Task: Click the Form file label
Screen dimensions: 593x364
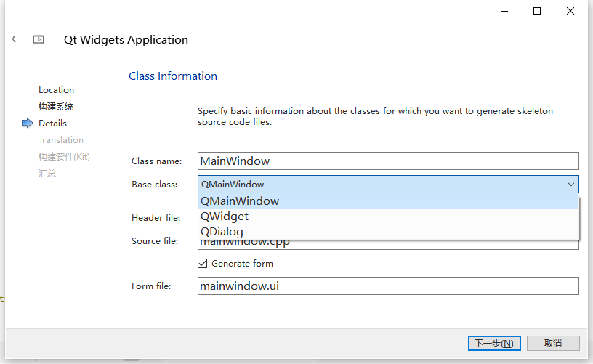Action: (x=151, y=286)
